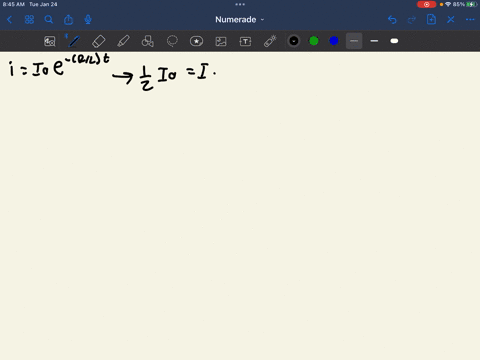Start audio recording with microphone icon
This screenshot has height=360, width=480.
click(x=88, y=20)
